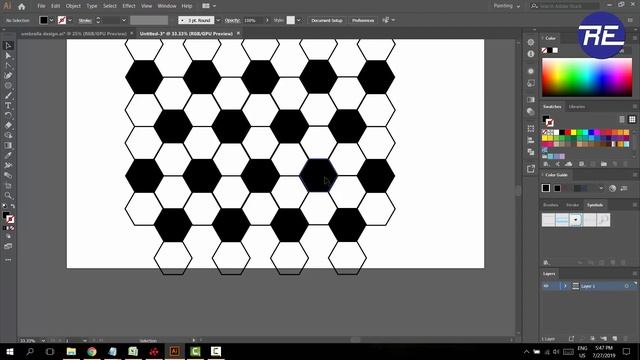Switch to umbrella design.ai document tab

[x=74, y=34]
